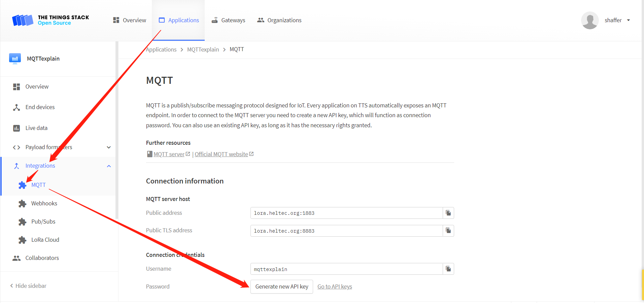Screen dimensions: 644x303
Task: Open Webhooks integration in sidebar
Action: point(44,203)
